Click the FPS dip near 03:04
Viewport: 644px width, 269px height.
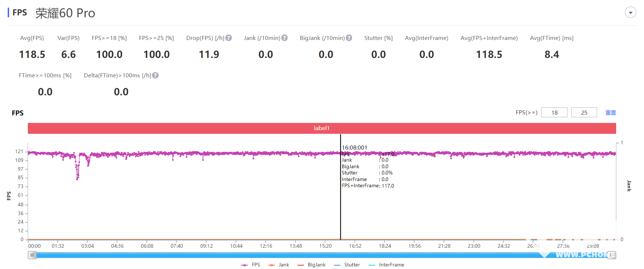coord(77,178)
